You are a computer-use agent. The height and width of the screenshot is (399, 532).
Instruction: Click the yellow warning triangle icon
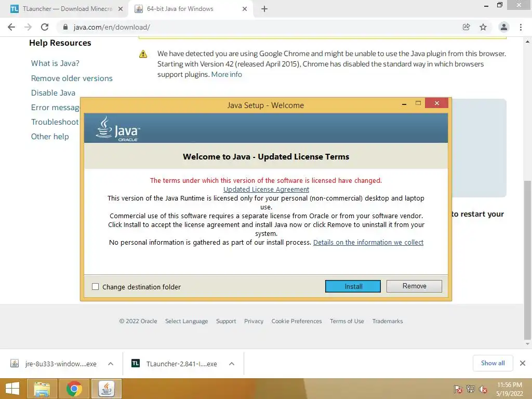pos(143,54)
